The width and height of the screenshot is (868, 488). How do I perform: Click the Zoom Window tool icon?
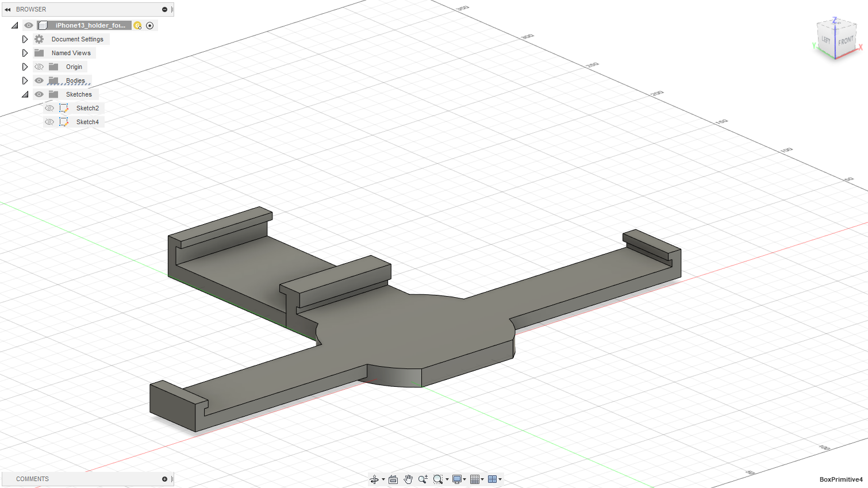pyautogui.click(x=438, y=479)
